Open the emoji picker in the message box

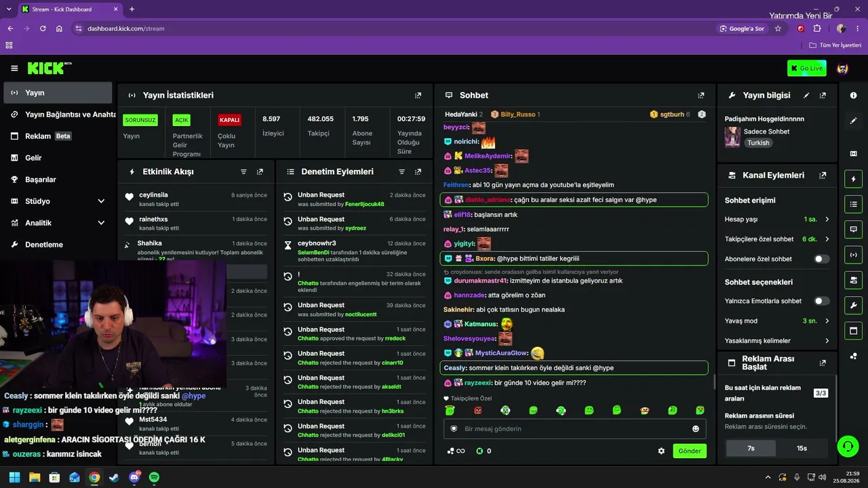point(695,429)
